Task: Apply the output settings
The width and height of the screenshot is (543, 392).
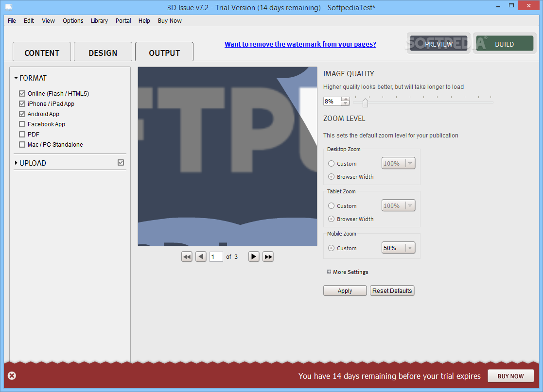Action: pyautogui.click(x=345, y=290)
